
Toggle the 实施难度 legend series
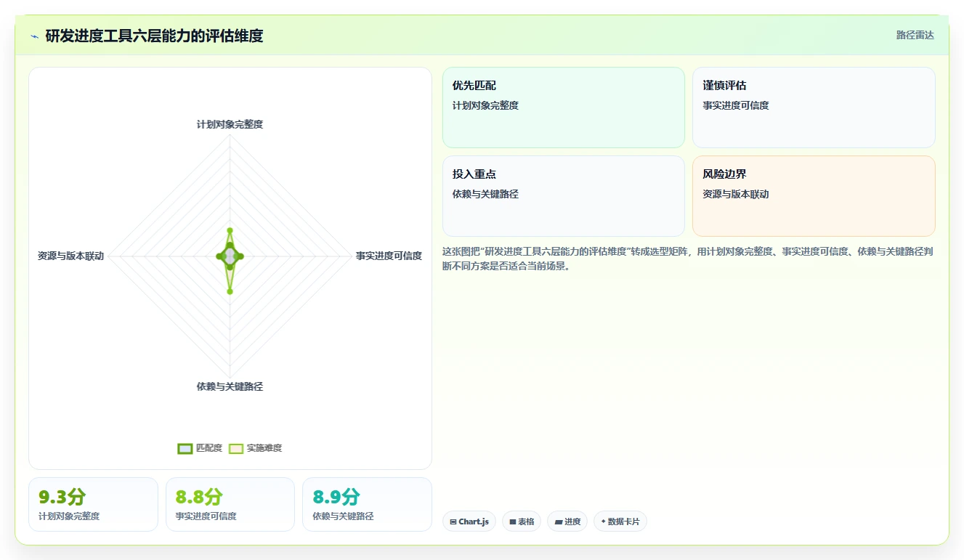(x=255, y=448)
